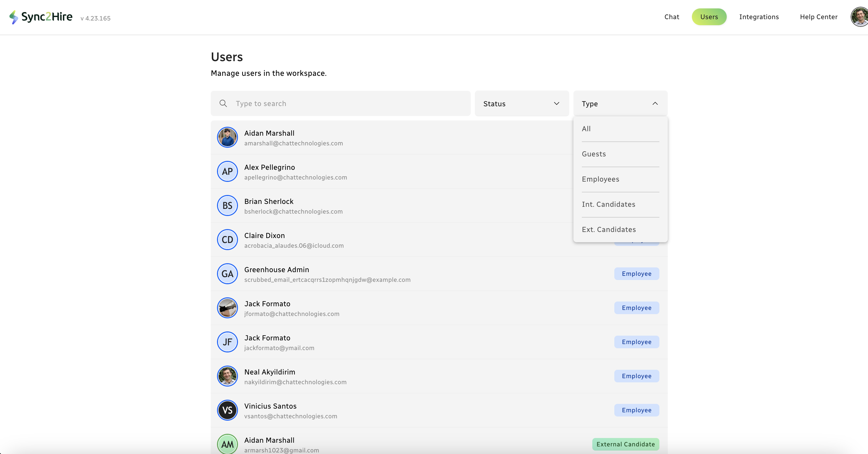Image resolution: width=868 pixels, height=454 pixels.
Task: Open the Chat navigation tab
Action: pyautogui.click(x=671, y=17)
